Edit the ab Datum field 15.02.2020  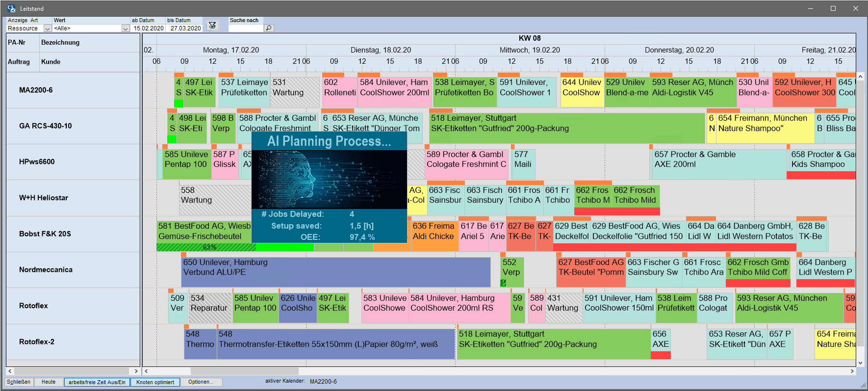[148, 28]
